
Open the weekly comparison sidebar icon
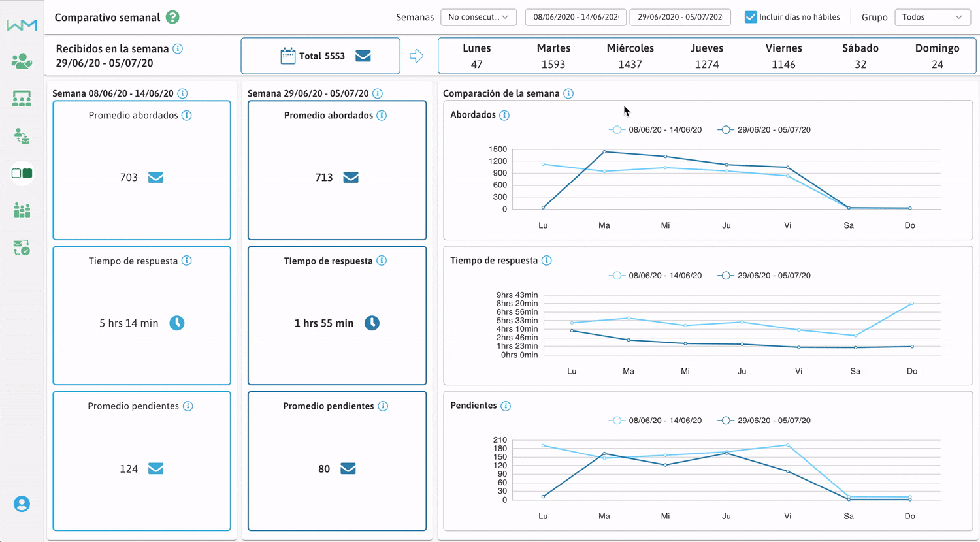tap(22, 174)
